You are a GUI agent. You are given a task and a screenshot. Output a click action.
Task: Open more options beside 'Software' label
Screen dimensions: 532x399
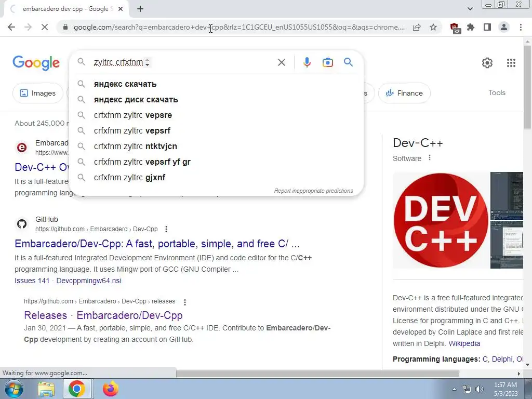coord(430,158)
